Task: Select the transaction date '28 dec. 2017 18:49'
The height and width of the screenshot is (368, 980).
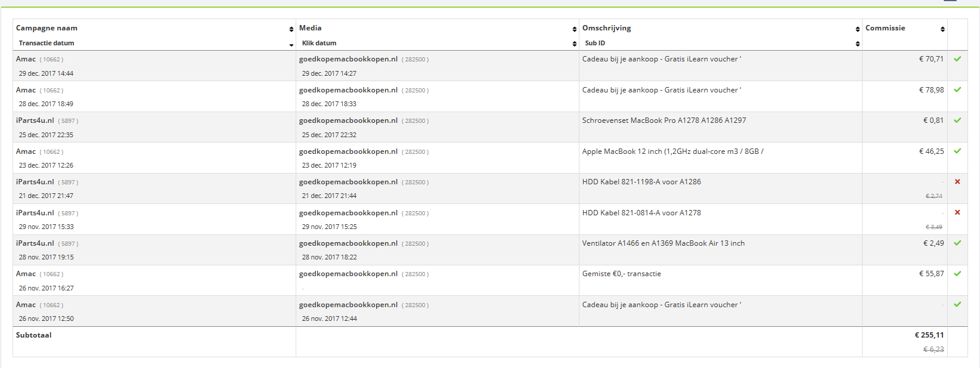Action: click(x=46, y=104)
